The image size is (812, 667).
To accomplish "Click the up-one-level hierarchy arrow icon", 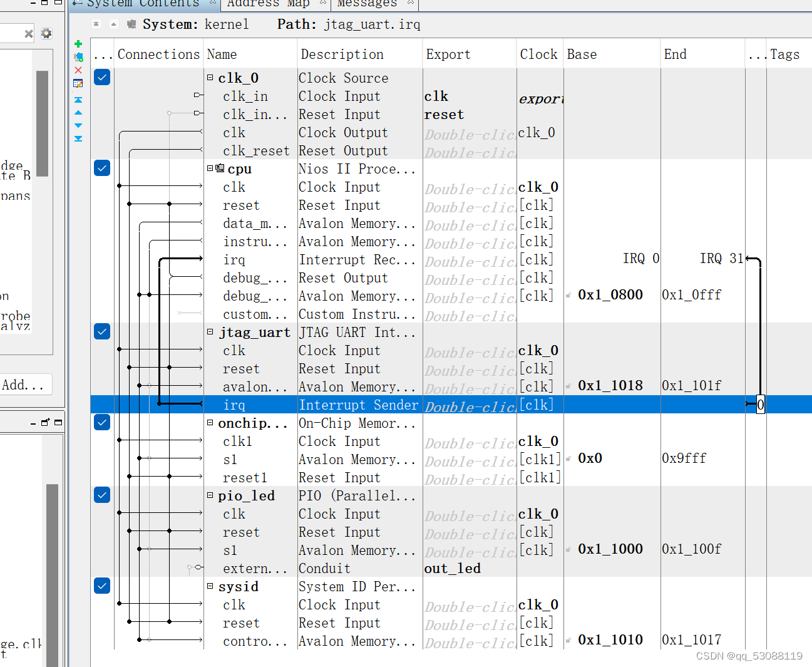I will pyautogui.click(x=113, y=24).
